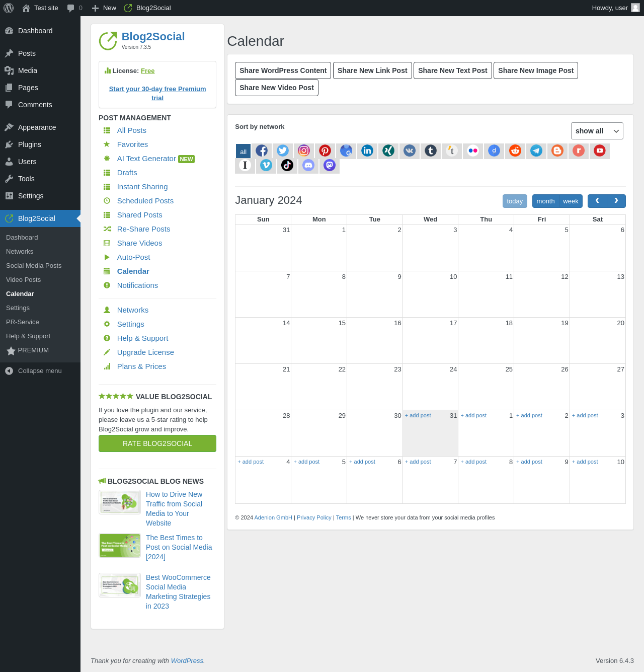The image size is (644, 672).
Task: Open AI Text Generator link
Action: pyautogui.click(x=146, y=159)
